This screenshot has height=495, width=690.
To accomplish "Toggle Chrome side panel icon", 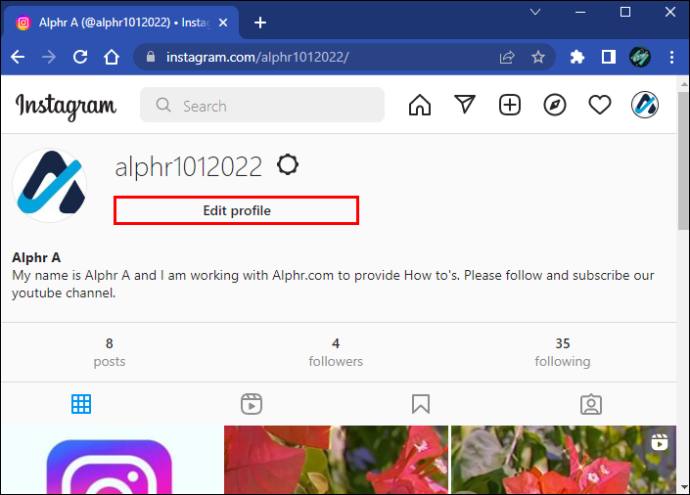I will (x=609, y=57).
